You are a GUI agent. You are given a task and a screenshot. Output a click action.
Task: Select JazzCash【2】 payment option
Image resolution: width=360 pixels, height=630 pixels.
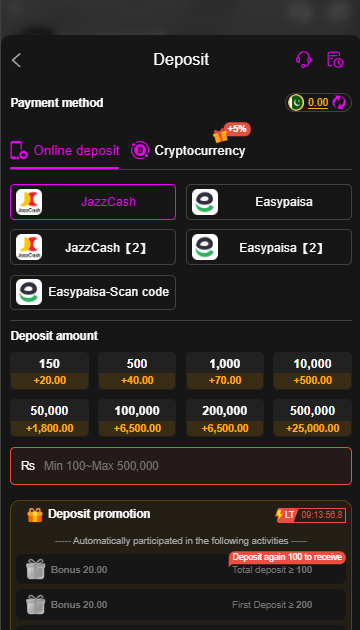coord(93,247)
